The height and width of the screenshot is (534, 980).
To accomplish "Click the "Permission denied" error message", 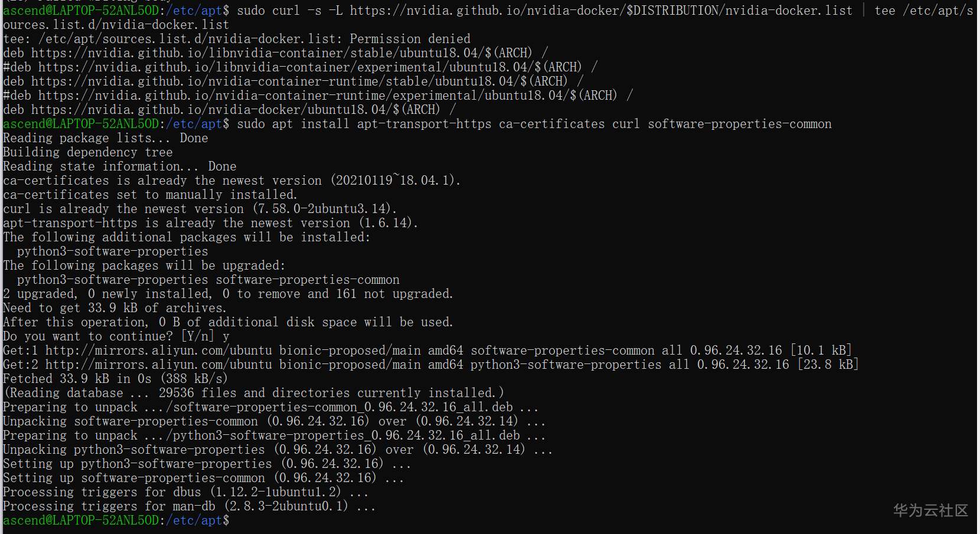I will 410,39.
